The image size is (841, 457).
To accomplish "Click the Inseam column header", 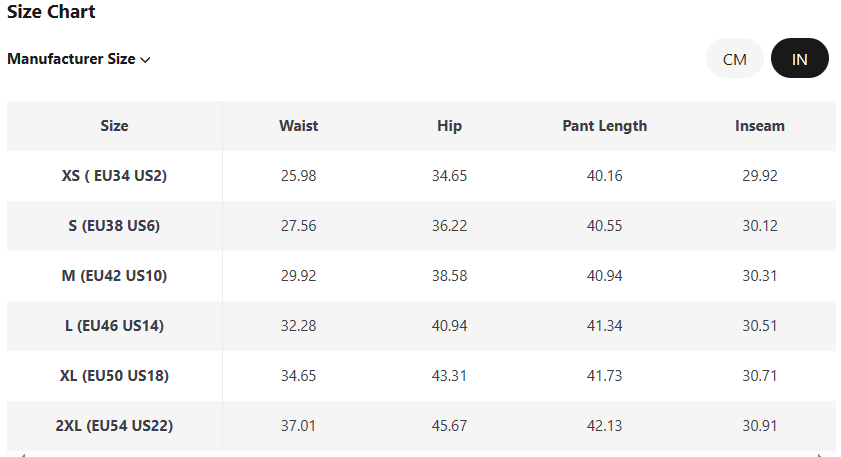I will pyautogui.click(x=759, y=126).
